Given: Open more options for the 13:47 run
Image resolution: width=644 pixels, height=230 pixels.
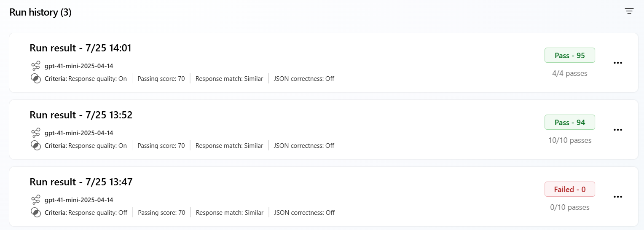Looking at the screenshot, I should pyautogui.click(x=618, y=197).
